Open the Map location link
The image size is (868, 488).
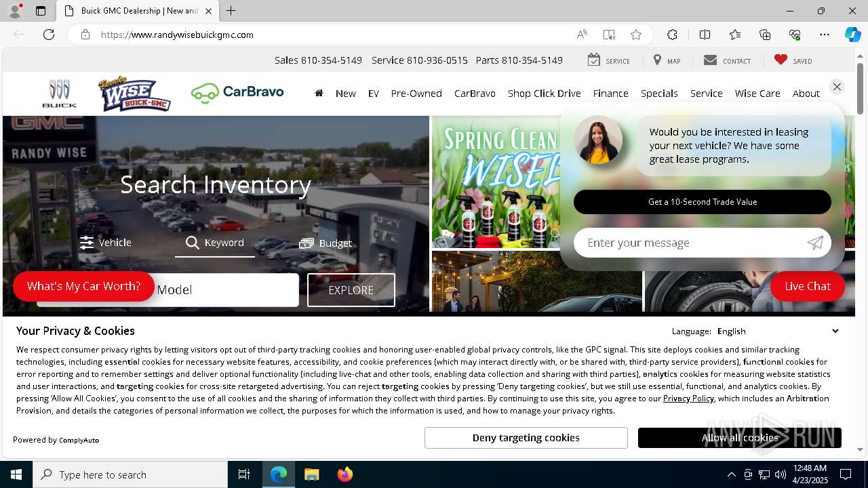(667, 60)
